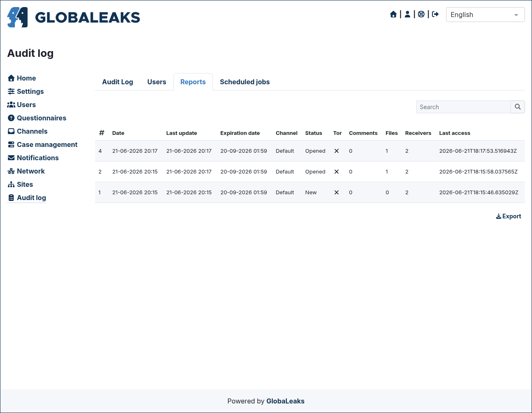This screenshot has height=413, width=532.
Task: Click the Tor X mark in report 2 row
Action: [337, 172]
